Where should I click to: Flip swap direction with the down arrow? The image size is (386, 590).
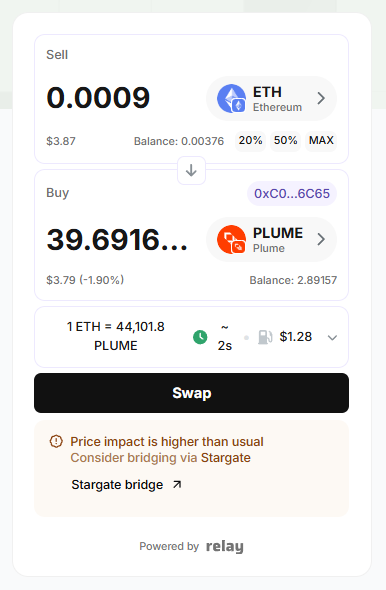pos(191,170)
